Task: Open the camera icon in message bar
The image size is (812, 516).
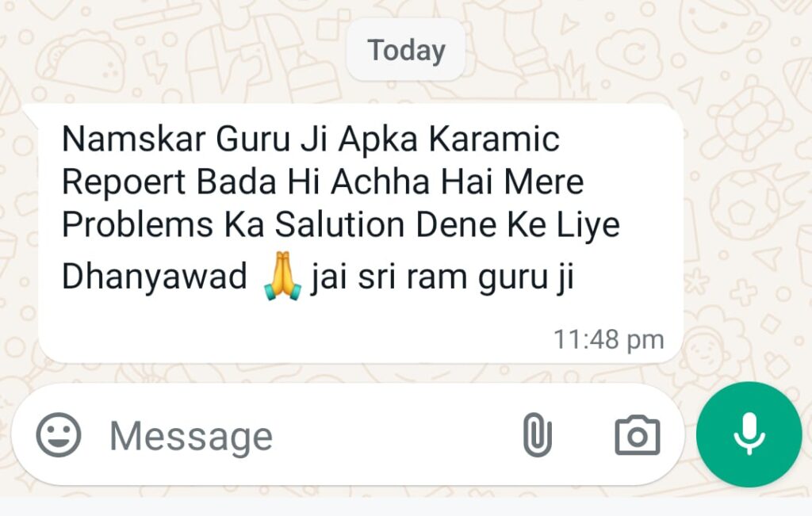Action: click(x=638, y=435)
